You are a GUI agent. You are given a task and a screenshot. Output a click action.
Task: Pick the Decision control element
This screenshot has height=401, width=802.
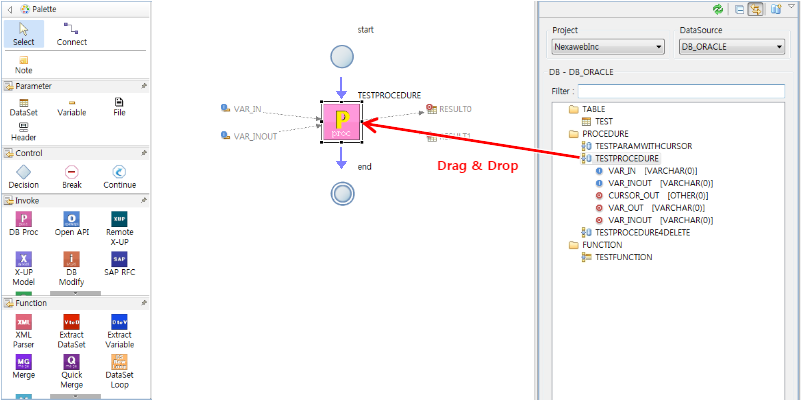pos(23,176)
